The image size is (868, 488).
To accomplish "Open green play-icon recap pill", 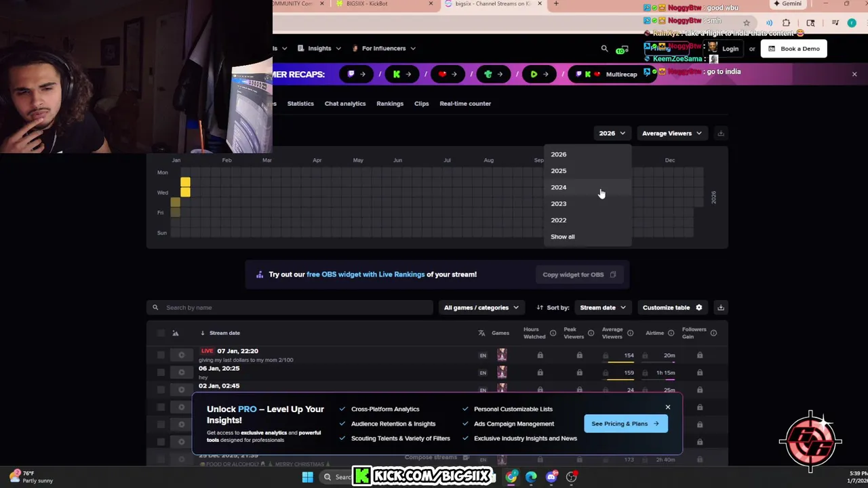I will coord(539,74).
